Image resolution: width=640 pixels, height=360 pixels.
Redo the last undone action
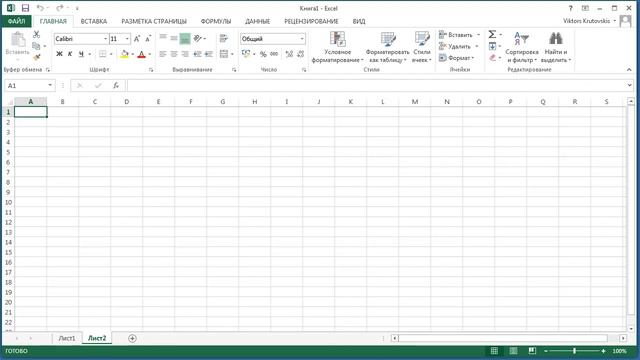point(60,8)
